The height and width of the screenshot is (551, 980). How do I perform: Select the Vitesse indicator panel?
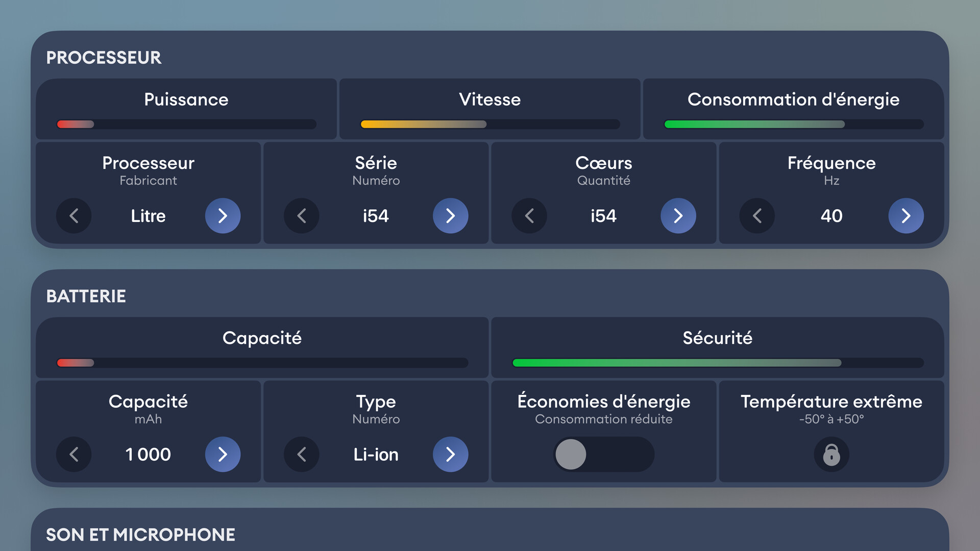pos(490,109)
